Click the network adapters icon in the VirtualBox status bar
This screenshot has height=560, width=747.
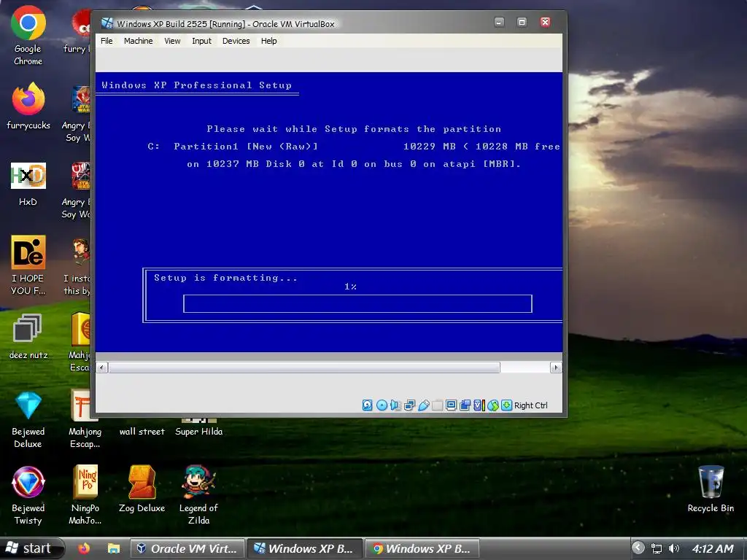[x=409, y=405]
